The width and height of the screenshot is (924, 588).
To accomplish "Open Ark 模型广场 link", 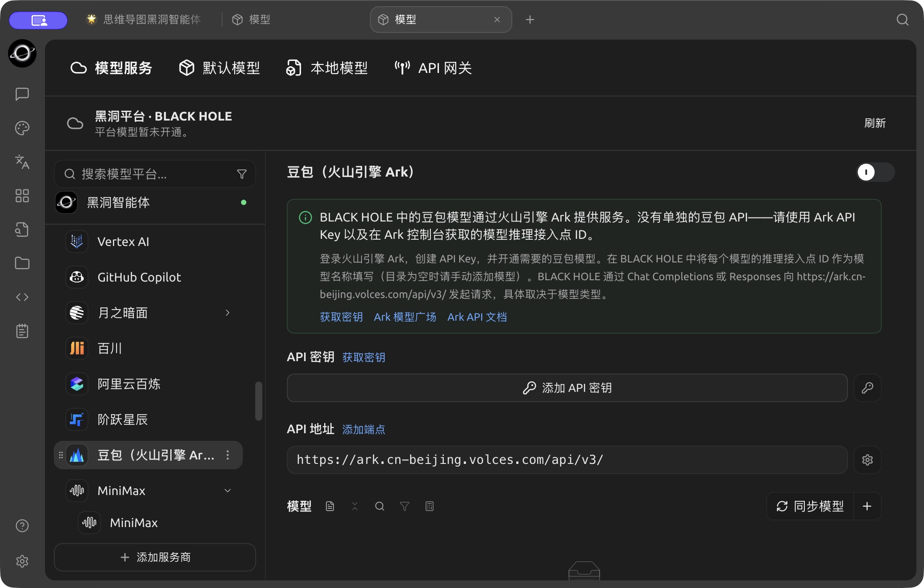I will 405,317.
